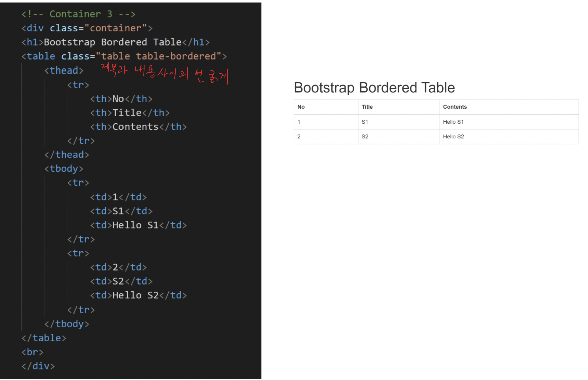This screenshot has height=380, width=588.
Task: Click the opening thead tag in code
Action: (64, 71)
